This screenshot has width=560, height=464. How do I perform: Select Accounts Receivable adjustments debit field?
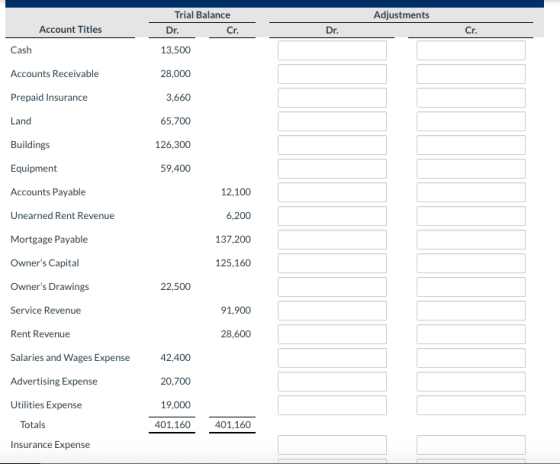(x=332, y=74)
